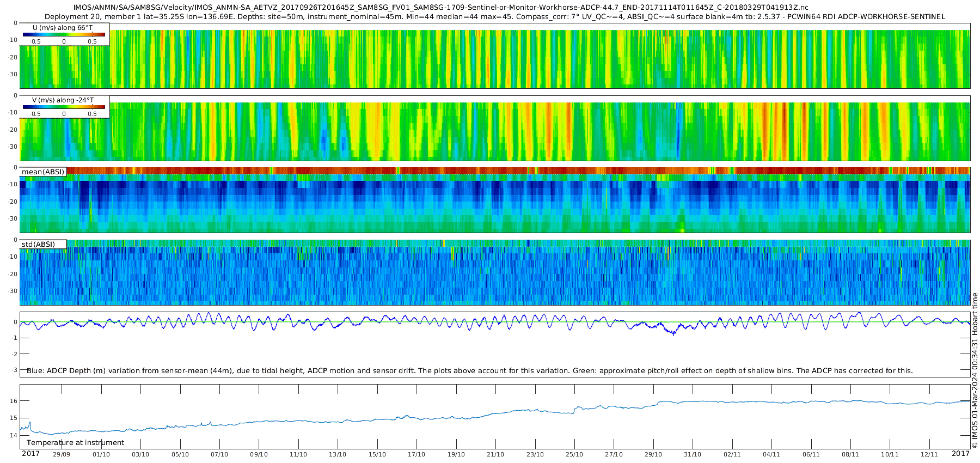Click the 12/11 date tick label
The image size is (980, 463).
(x=929, y=454)
